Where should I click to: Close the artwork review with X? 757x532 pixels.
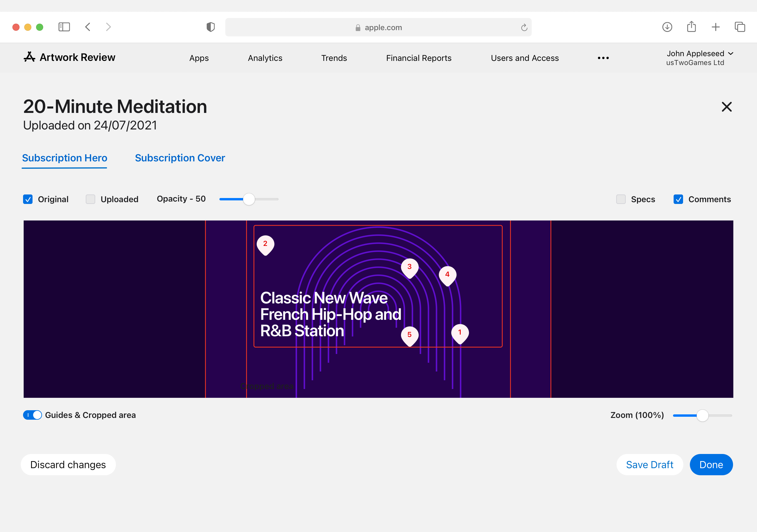point(727,107)
